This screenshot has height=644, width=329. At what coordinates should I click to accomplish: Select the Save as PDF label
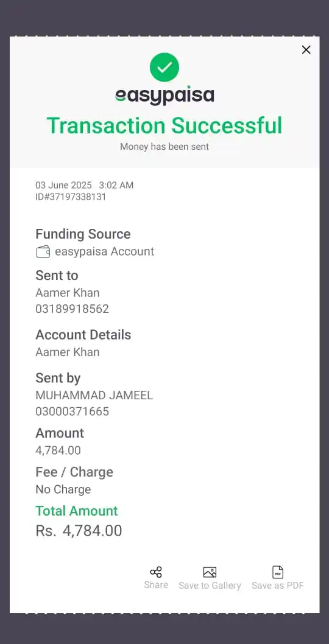pos(278,586)
